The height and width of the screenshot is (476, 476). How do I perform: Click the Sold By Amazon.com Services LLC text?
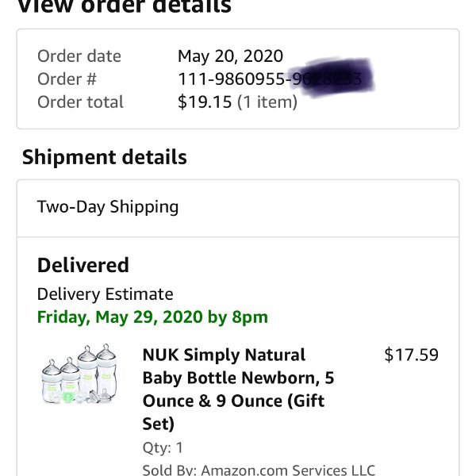click(259, 469)
